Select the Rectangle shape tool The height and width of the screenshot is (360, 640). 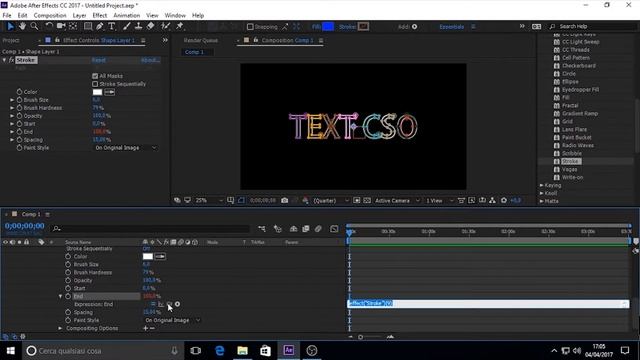(x=88, y=27)
